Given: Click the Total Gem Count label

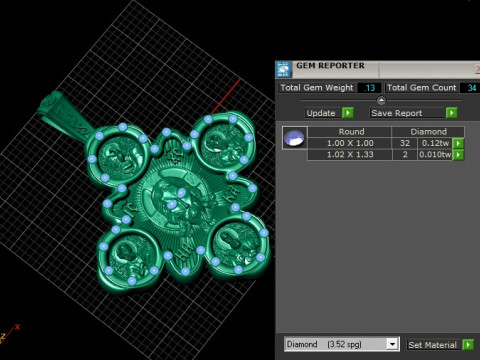Looking at the screenshot, I should [422, 88].
